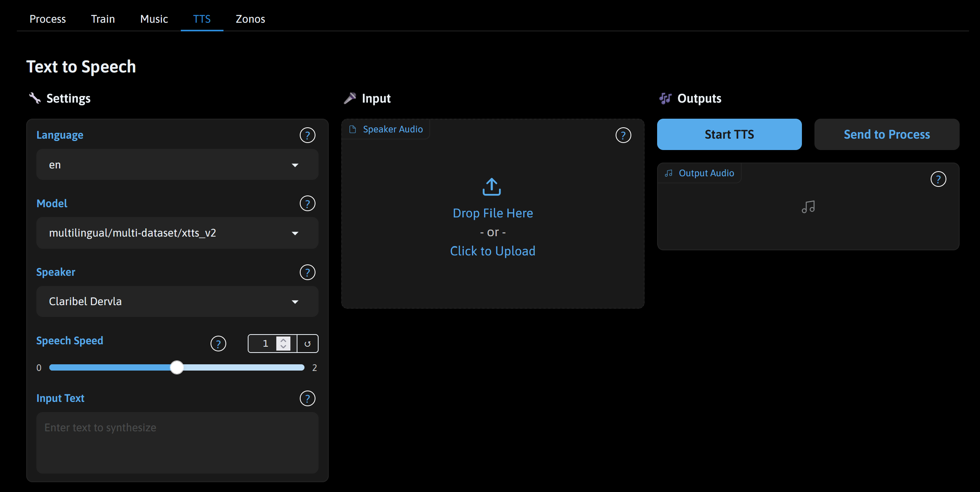
Task: Click the music note icon on Output Audio label
Action: [x=669, y=173]
